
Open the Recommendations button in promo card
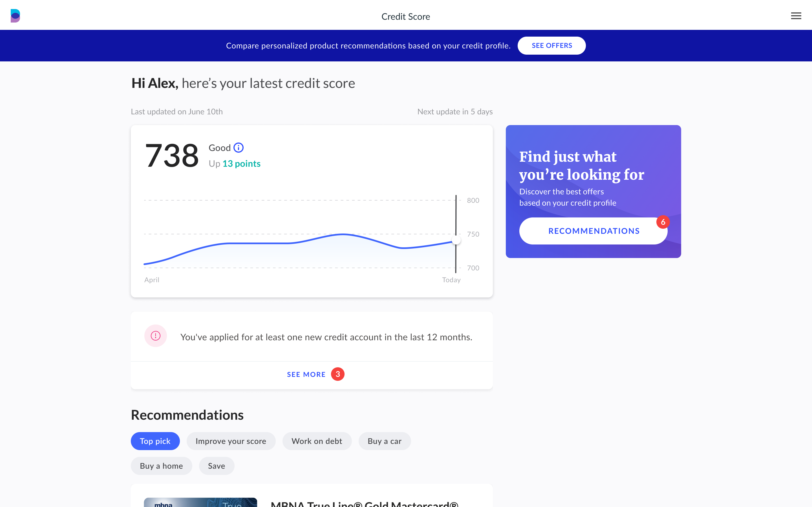point(593,231)
